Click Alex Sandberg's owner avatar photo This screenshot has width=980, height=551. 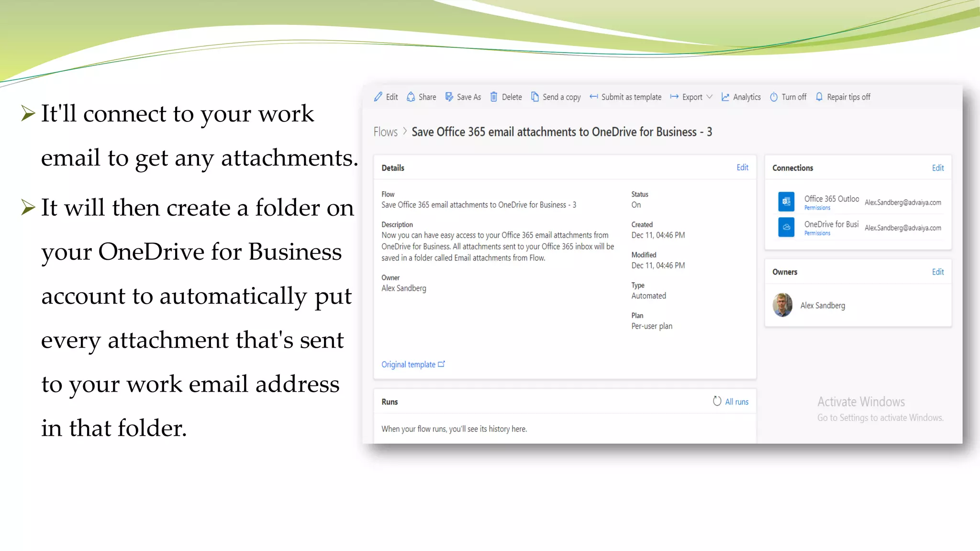tap(782, 305)
